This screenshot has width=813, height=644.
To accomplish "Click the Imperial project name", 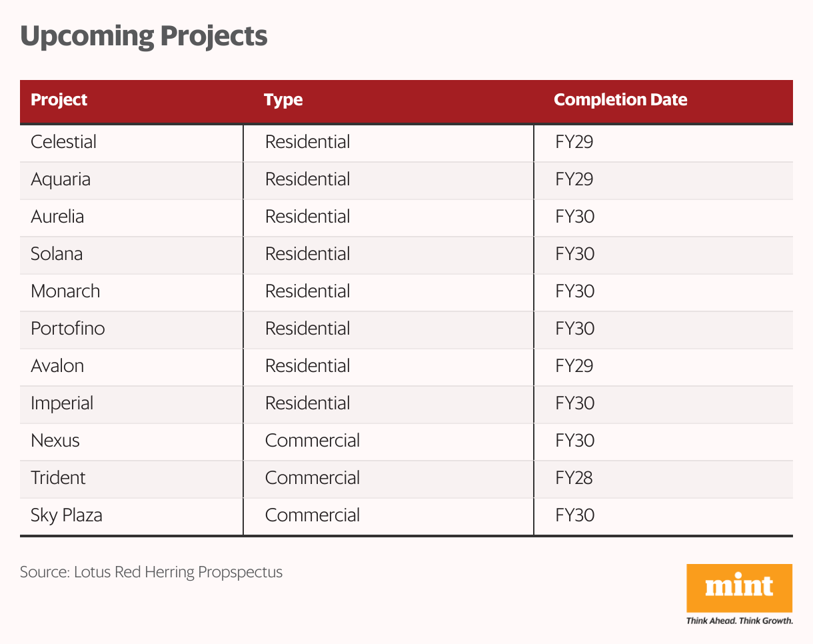I will (x=62, y=403).
